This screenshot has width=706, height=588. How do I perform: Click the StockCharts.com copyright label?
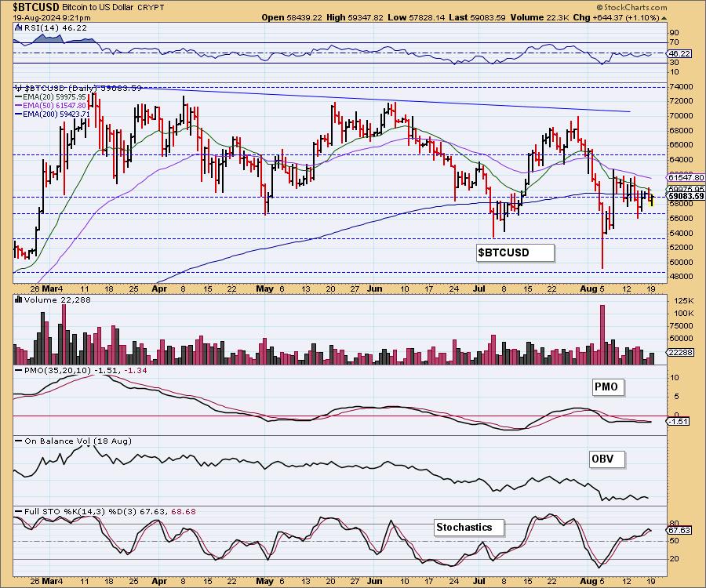click(x=631, y=7)
